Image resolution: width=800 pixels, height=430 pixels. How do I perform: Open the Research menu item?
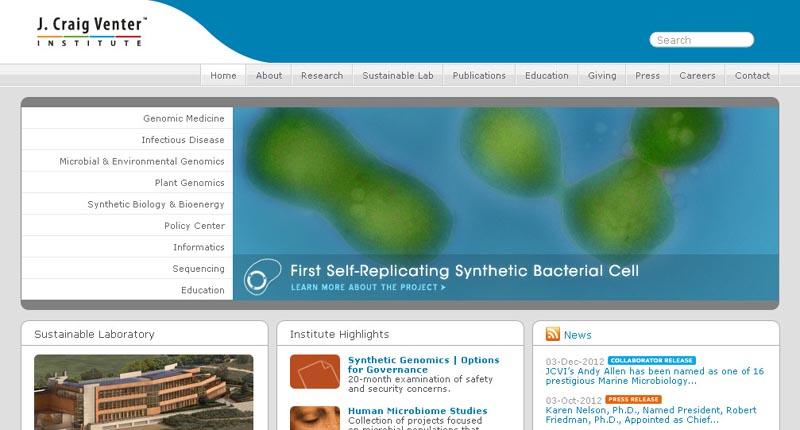pos(322,75)
